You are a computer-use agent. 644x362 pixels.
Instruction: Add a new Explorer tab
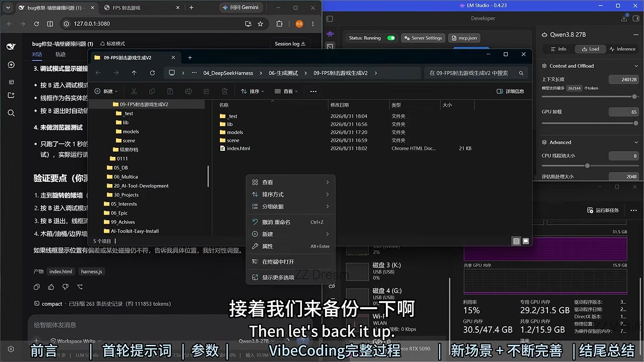click(190, 58)
